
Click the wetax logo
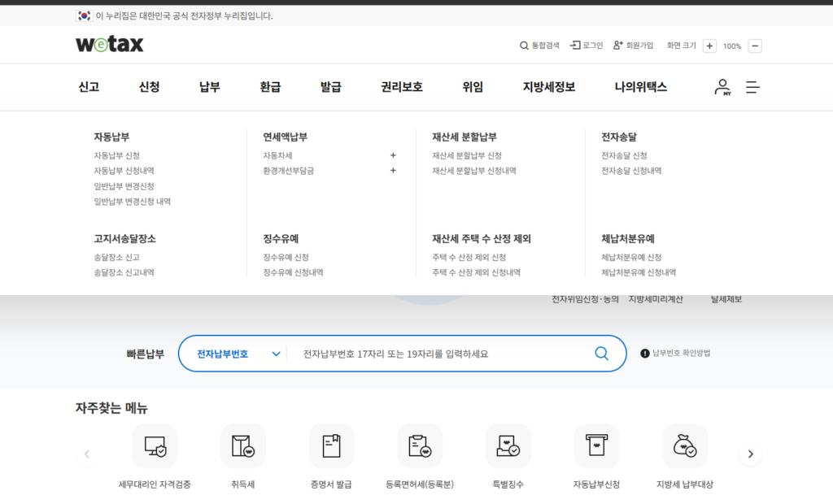(x=110, y=44)
